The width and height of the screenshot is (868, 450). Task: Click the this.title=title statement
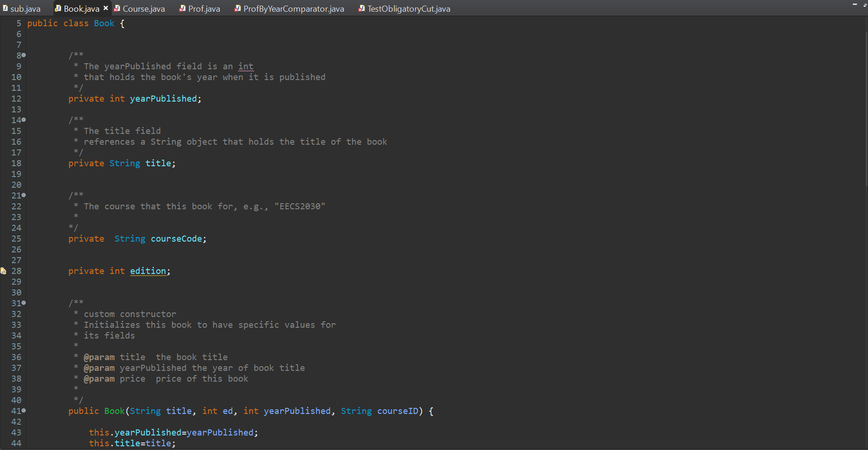pyautogui.click(x=132, y=443)
